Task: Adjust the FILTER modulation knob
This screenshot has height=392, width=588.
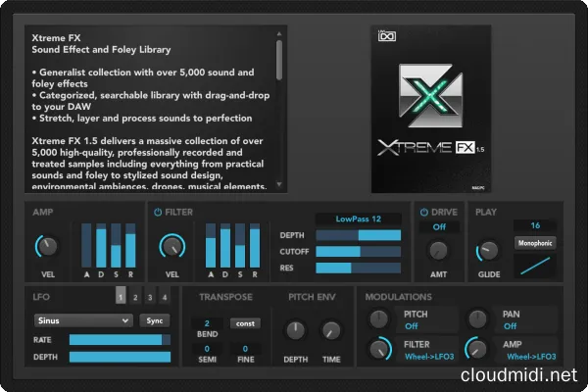Action: pyautogui.click(x=379, y=349)
